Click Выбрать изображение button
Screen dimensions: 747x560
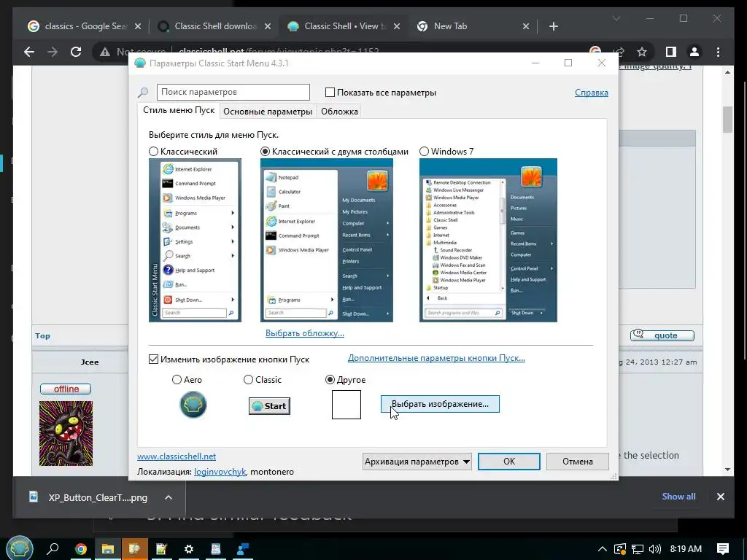click(440, 404)
